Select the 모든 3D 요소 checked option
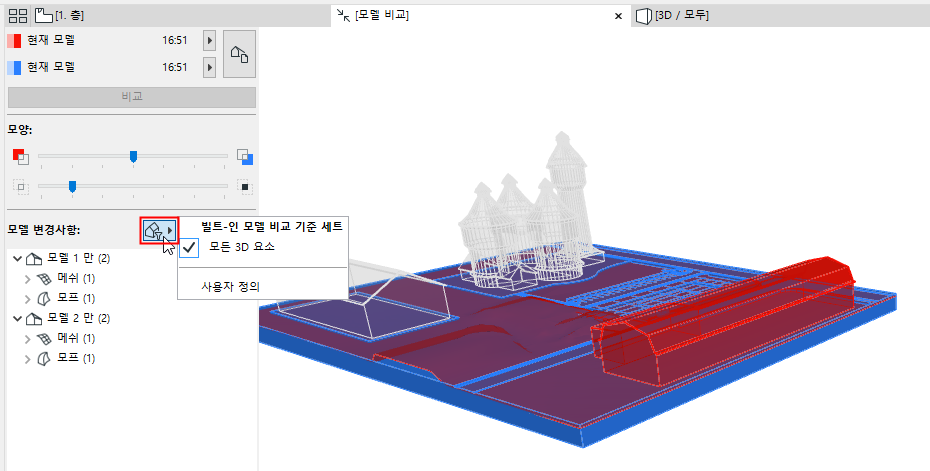 click(242, 247)
